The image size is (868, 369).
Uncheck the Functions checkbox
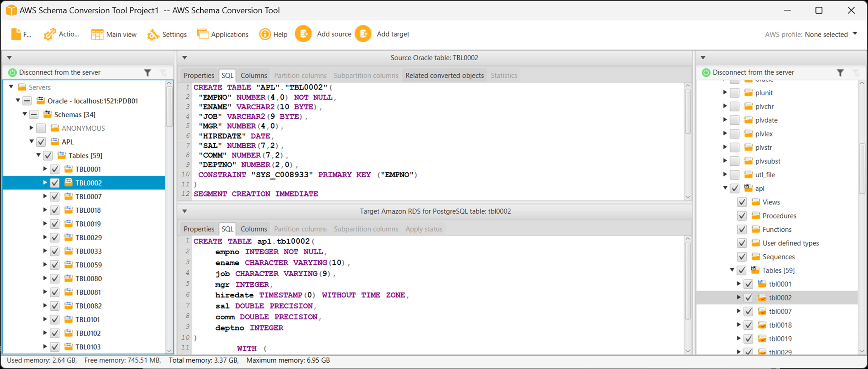tap(742, 229)
